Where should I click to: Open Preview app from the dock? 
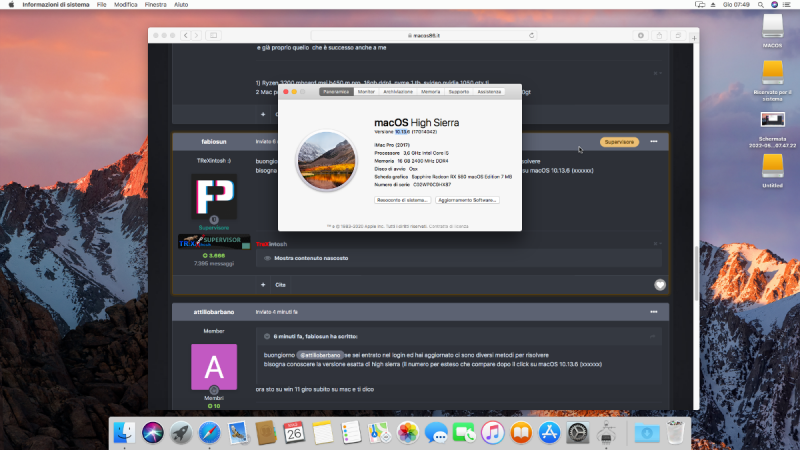coord(237,433)
